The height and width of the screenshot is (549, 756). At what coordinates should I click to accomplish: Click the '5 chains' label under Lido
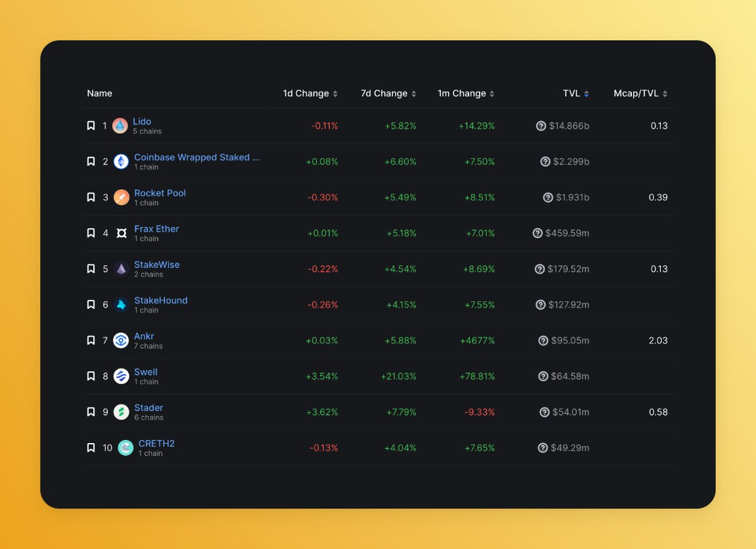click(x=147, y=131)
